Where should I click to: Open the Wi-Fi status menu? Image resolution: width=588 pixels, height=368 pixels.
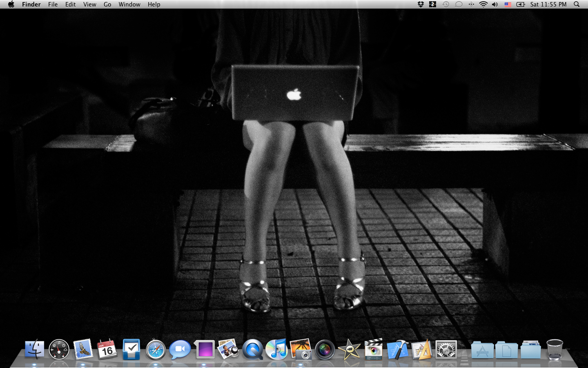pyautogui.click(x=483, y=4)
